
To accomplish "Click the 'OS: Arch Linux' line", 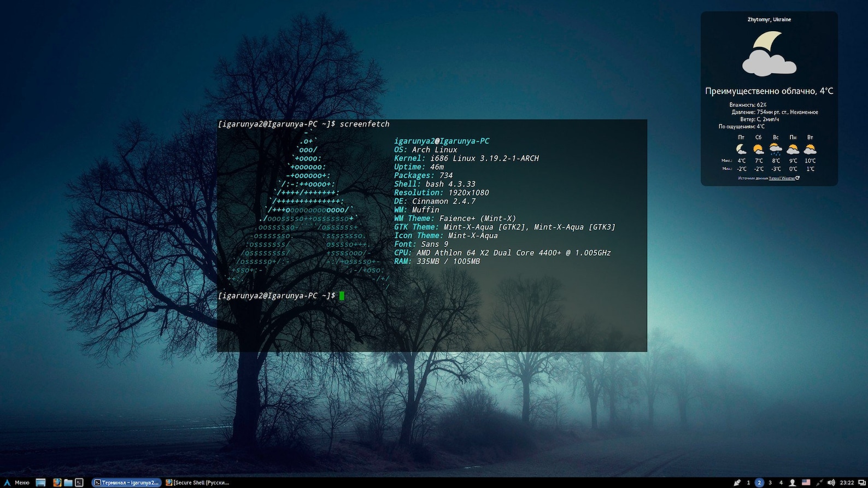I will [x=426, y=150].
